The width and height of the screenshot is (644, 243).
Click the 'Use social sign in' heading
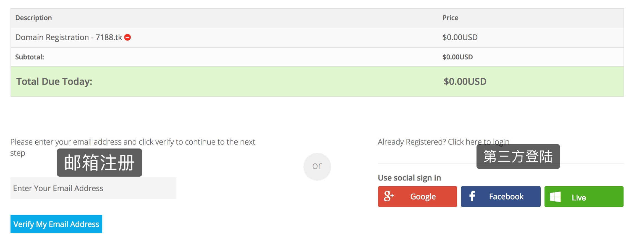409,178
